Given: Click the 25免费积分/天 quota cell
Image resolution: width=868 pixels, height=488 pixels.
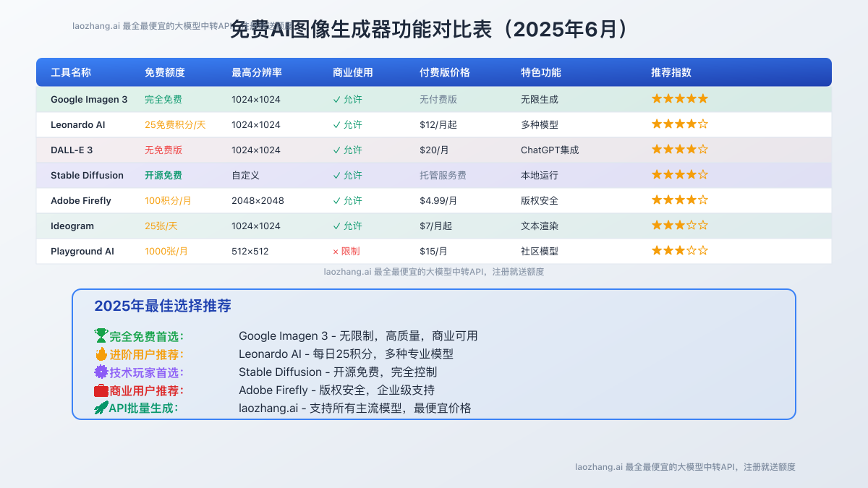Looking at the screenshot, I should pos(175,124).
